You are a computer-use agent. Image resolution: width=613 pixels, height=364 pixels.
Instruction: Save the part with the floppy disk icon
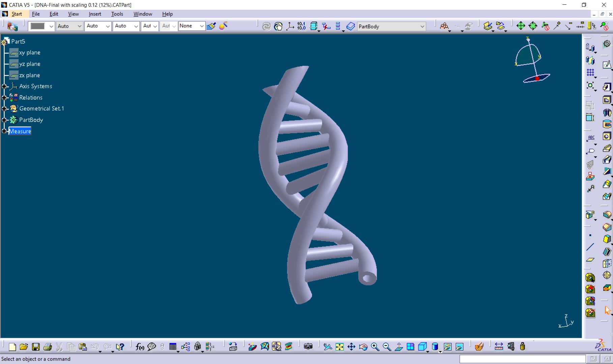click(x=36, y=347)
